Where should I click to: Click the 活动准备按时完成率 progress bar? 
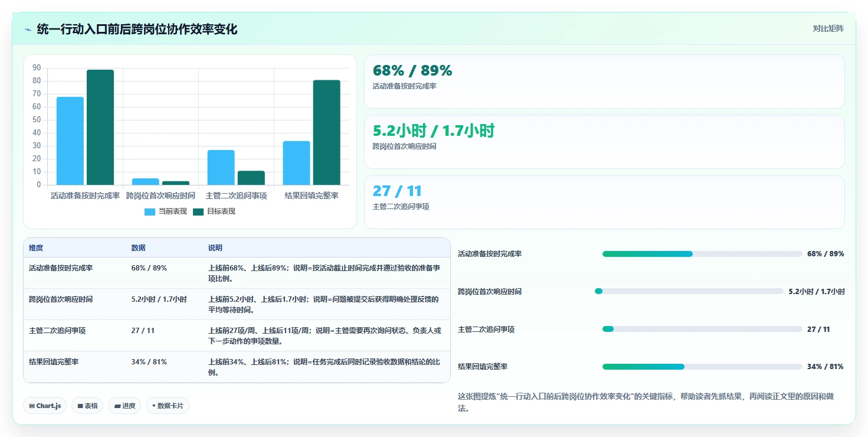(702, 254)
